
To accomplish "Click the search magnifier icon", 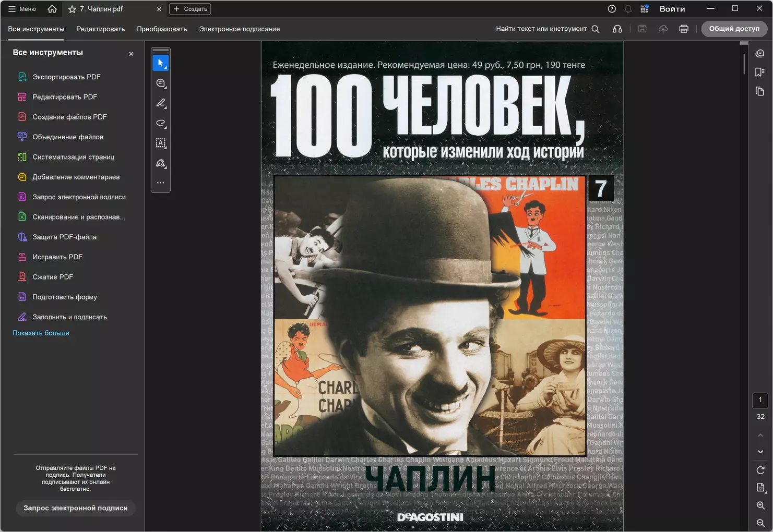I will (596, 29).
